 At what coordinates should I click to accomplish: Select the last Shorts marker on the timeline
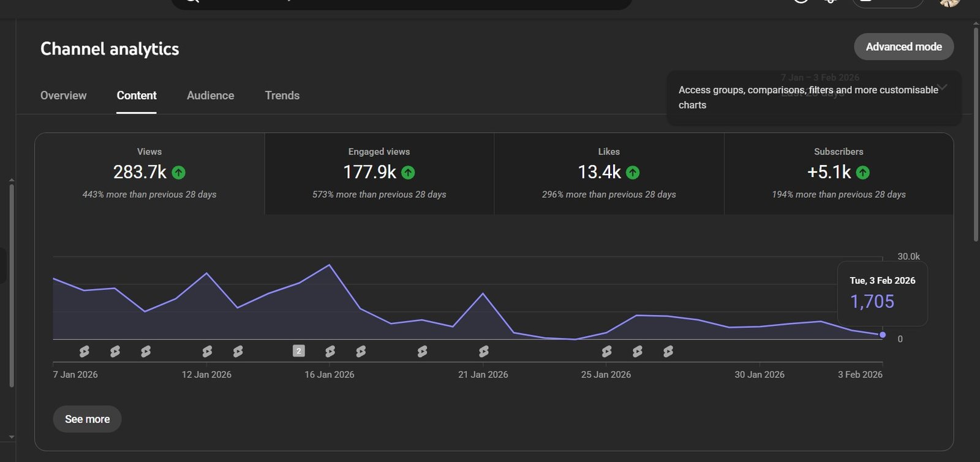pyautogui.click(x=668, y=351)
